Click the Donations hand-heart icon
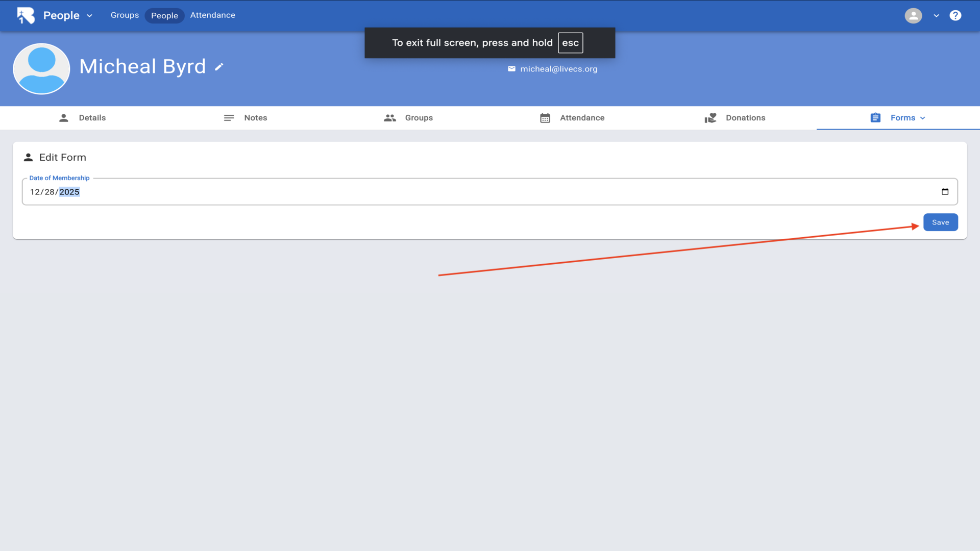 coord(710,118)
